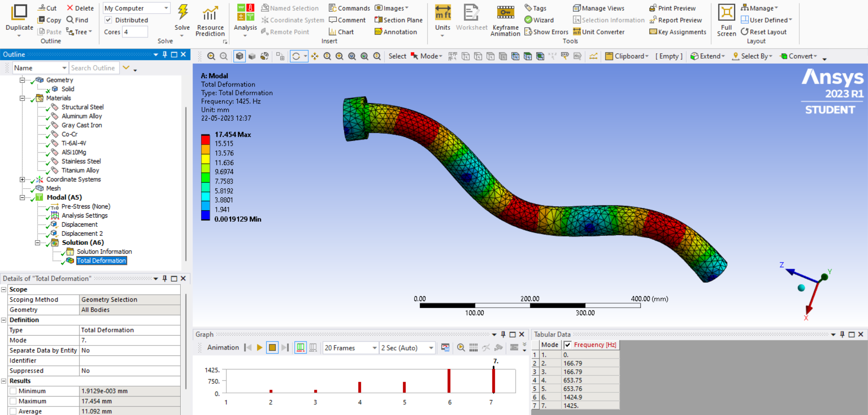The image size is (868, 415).
Task: Click the Reset Layout button
Action: coord(764,32)
